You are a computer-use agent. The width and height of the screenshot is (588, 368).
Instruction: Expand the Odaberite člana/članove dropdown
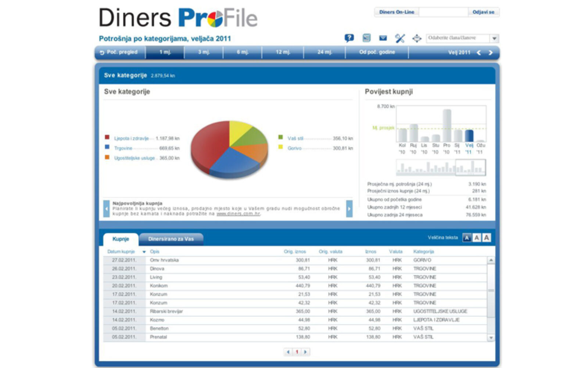pyautogui.click(x=495, y=38)
